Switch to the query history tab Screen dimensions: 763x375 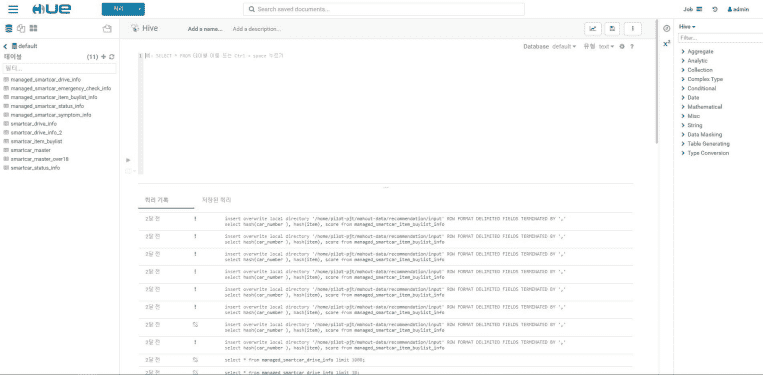157,200
